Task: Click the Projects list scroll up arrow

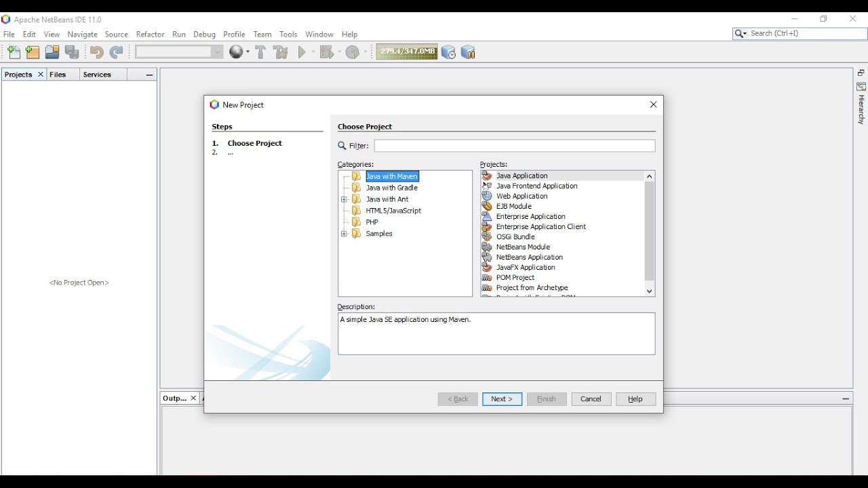Action: point(649,176)
